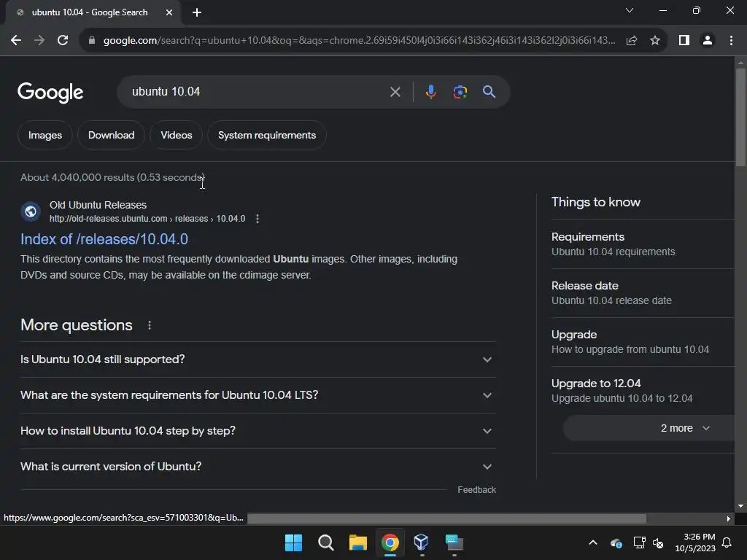Open Index of /releases/10.04.0 link
This screenshot has height=560, width=747.
tap(104, 239)
